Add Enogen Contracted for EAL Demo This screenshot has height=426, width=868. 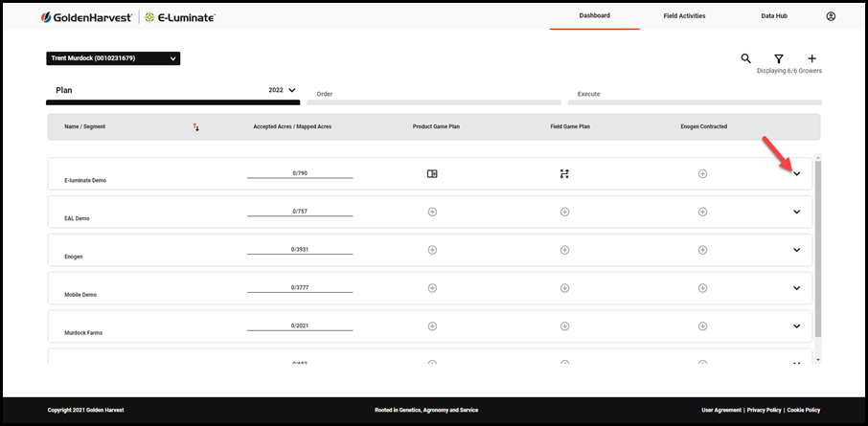pos(702,212)
